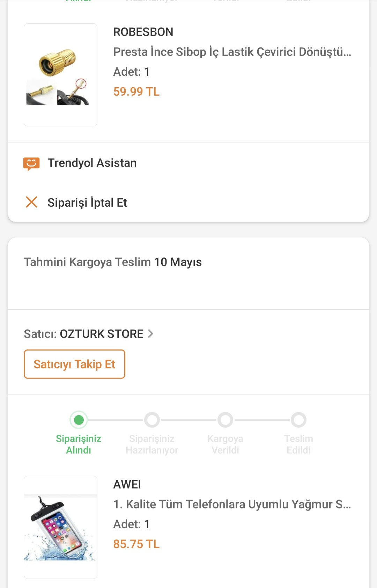Tap Siparişi İptal Et text
Viewport: 377px width, 588px height.
[87, 203]
